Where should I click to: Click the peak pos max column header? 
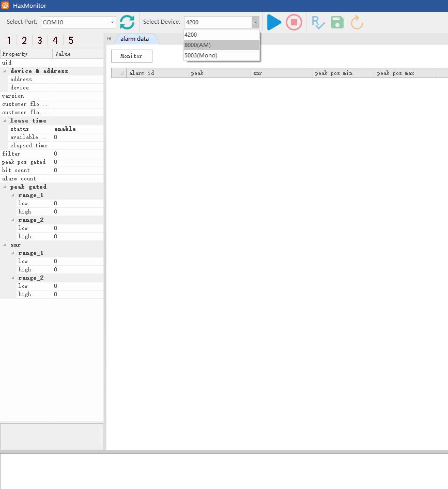(x=405, y=73)
